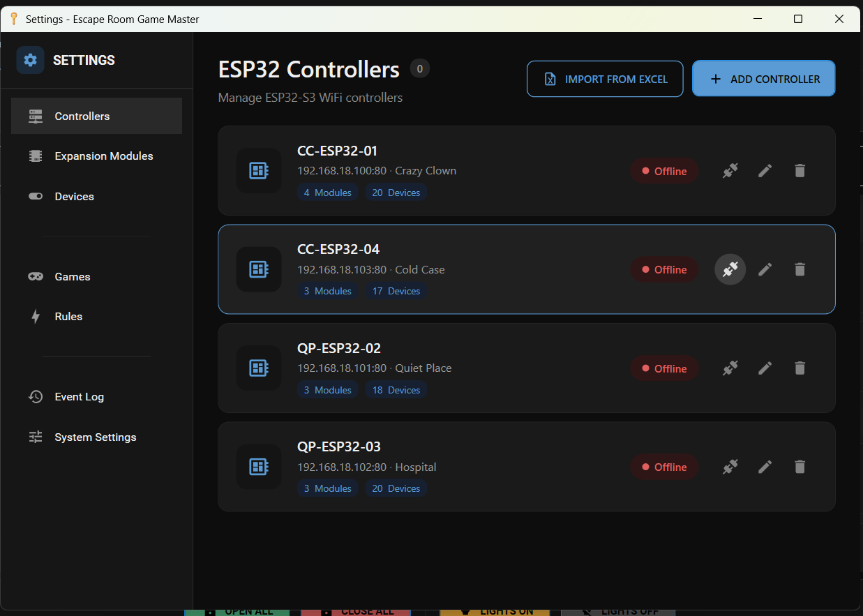Click the 18 Devices tag on QP-ESP32-02
The image size is (863, 616).
(396, 390)
